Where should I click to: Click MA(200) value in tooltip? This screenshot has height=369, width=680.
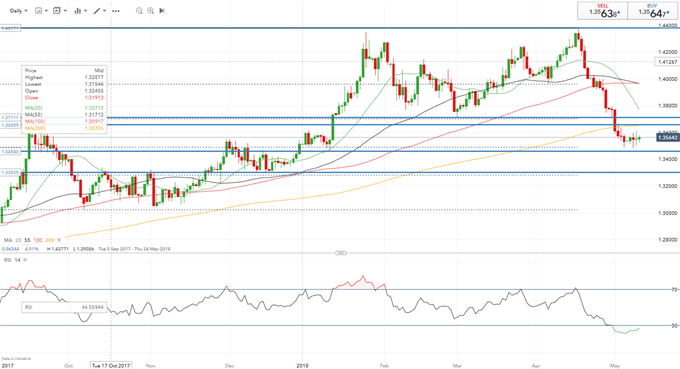click(x=94, y=128)
